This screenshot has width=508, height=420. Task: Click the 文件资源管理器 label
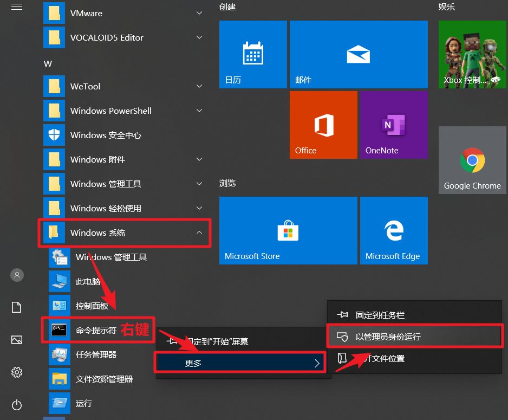tap(104, 379)
